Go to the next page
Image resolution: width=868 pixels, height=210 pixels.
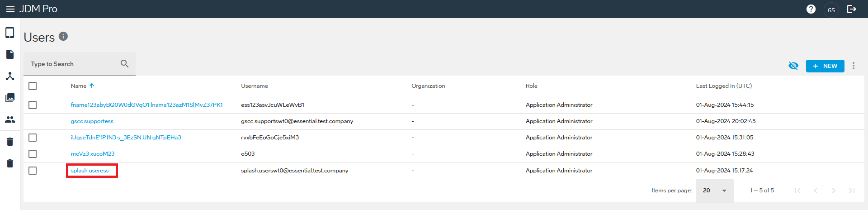(x=834, y=191)
